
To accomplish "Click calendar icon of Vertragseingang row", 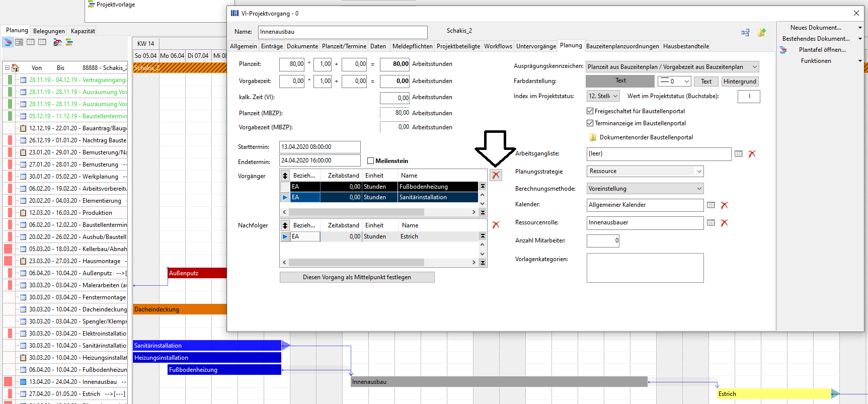I will 23,80.
